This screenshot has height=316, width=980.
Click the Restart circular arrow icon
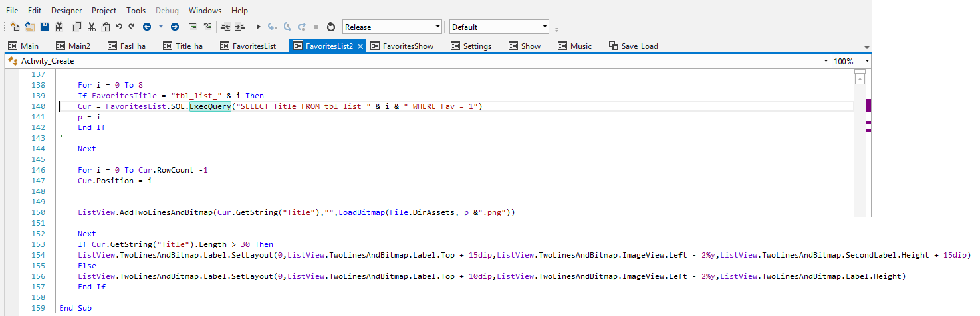tap(331, 27)
